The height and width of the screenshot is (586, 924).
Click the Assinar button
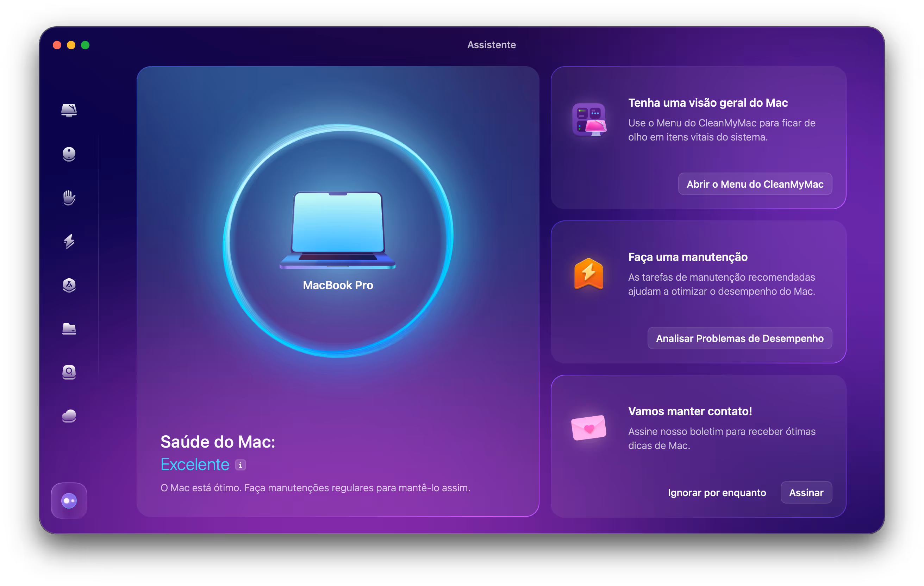click(806, 493)
